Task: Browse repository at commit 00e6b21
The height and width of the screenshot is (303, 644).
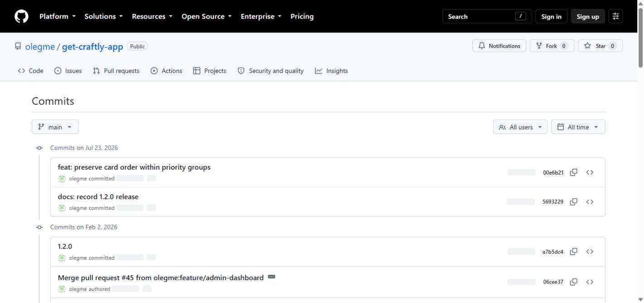Action: [x=590, y=172]
